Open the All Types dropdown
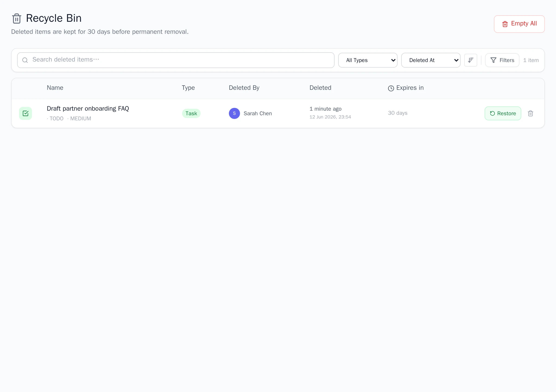The width and height of the screenshot is (556, 392). [x=368, y=60]
